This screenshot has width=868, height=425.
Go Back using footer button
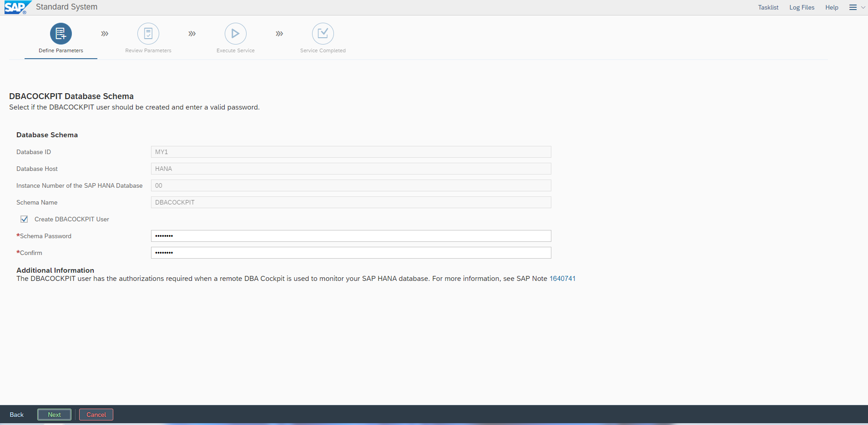point(17,415)
